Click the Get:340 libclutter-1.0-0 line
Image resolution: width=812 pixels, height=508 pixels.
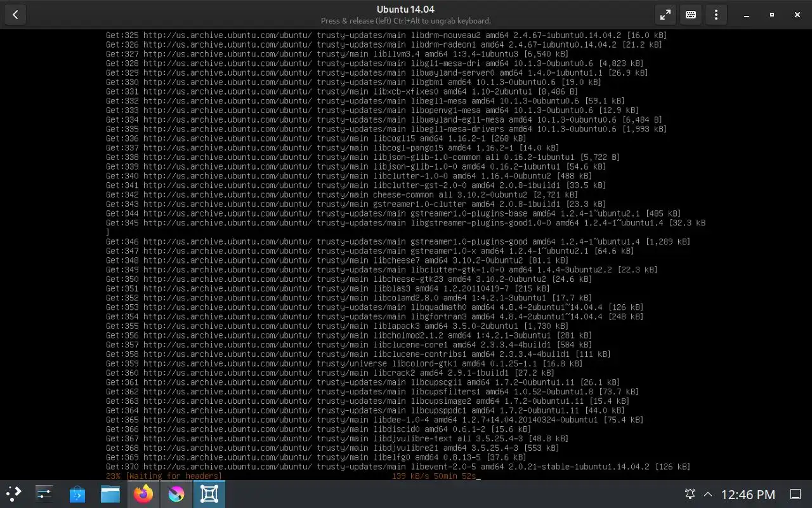[349, 176]
